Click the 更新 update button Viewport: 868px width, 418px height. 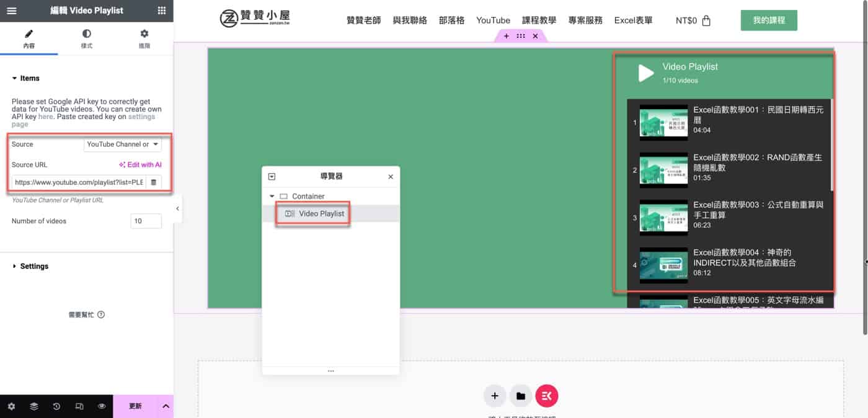tap(135, 406)
